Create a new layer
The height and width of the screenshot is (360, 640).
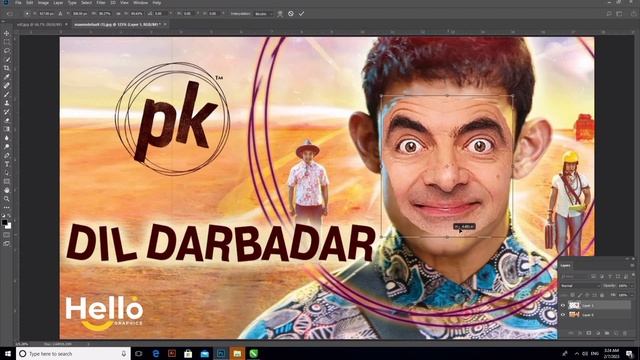click(x=616, y=333)
